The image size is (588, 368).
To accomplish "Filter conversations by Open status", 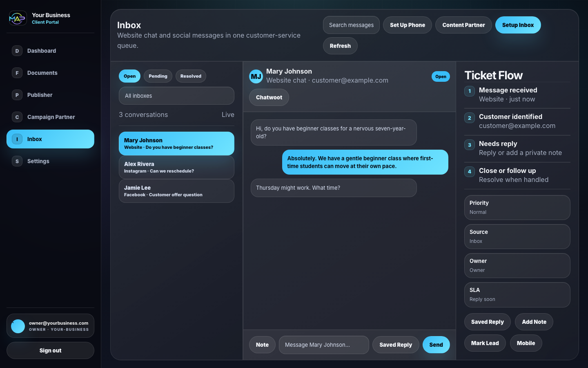I will [129, 76].
